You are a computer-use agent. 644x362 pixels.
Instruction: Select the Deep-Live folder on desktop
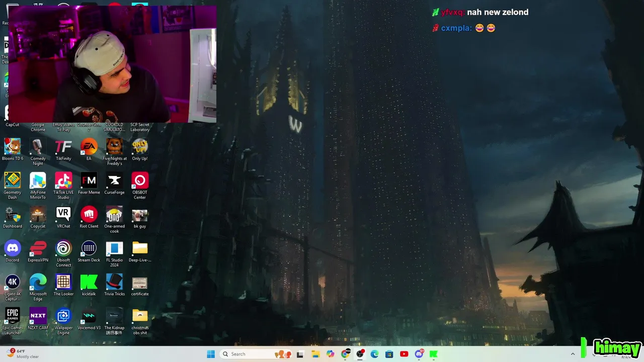click(140, 251)
